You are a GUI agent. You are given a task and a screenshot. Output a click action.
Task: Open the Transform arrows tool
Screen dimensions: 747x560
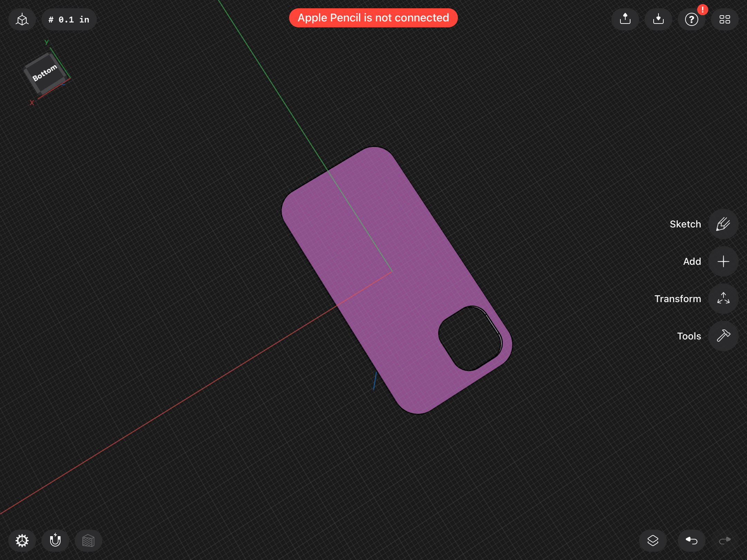coord(723,299)
